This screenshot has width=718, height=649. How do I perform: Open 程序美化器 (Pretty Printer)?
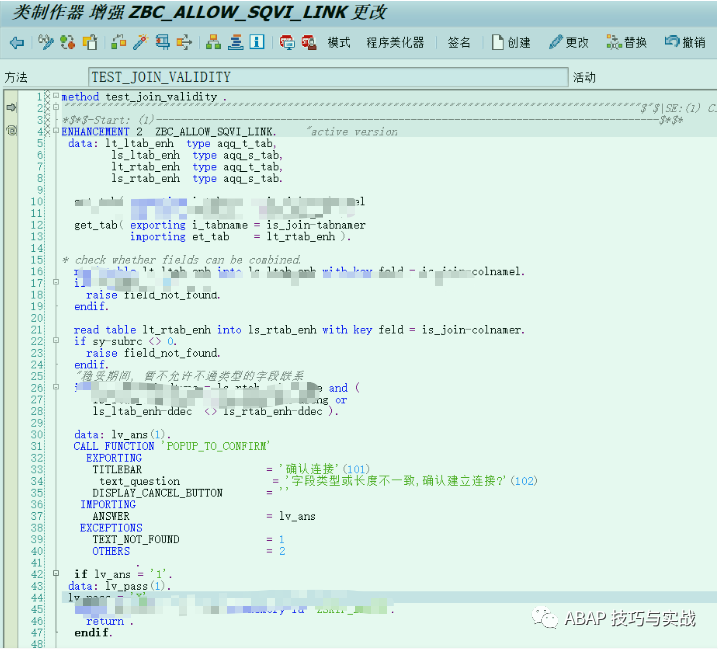395,43
